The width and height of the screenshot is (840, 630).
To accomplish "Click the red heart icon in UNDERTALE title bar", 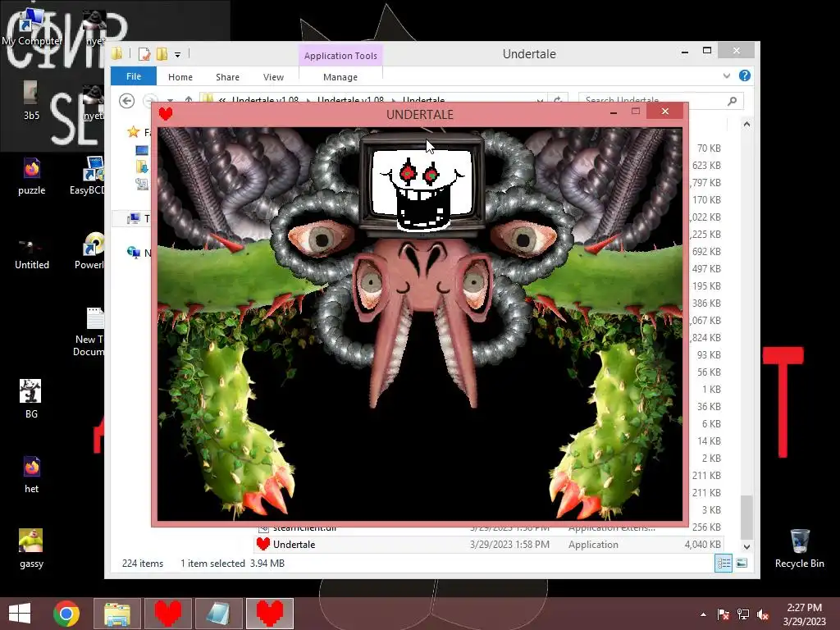I will [166, 113].
